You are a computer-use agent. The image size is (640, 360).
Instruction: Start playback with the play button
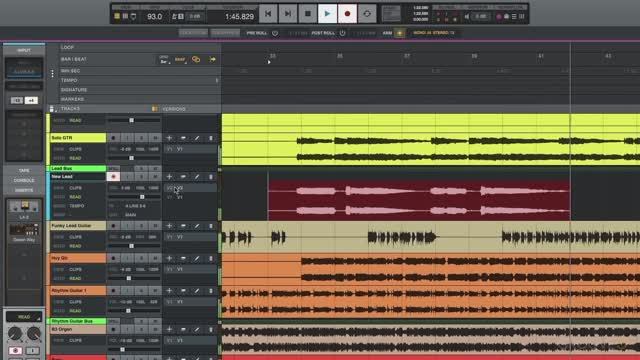coord(327,14)
